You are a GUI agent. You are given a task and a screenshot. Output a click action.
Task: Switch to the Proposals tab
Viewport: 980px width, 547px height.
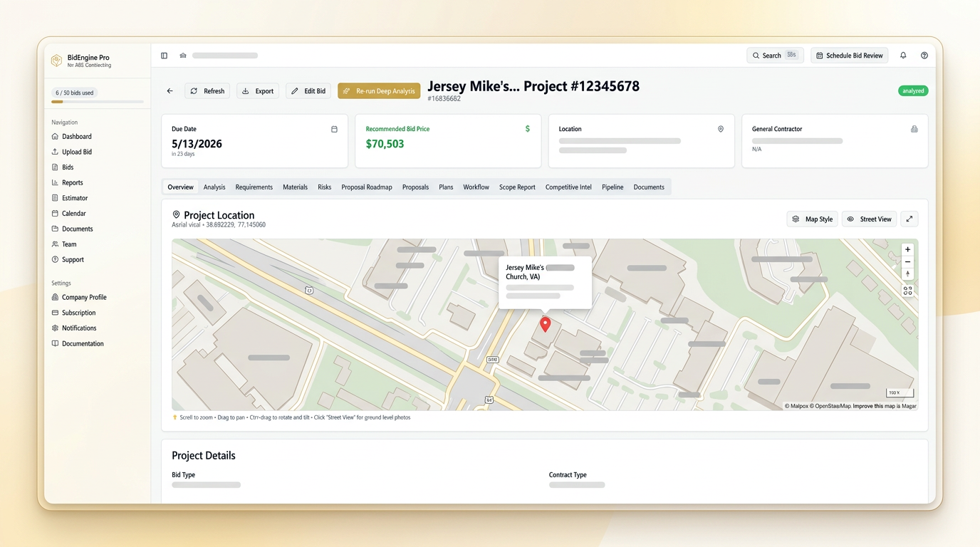(415, 187)
